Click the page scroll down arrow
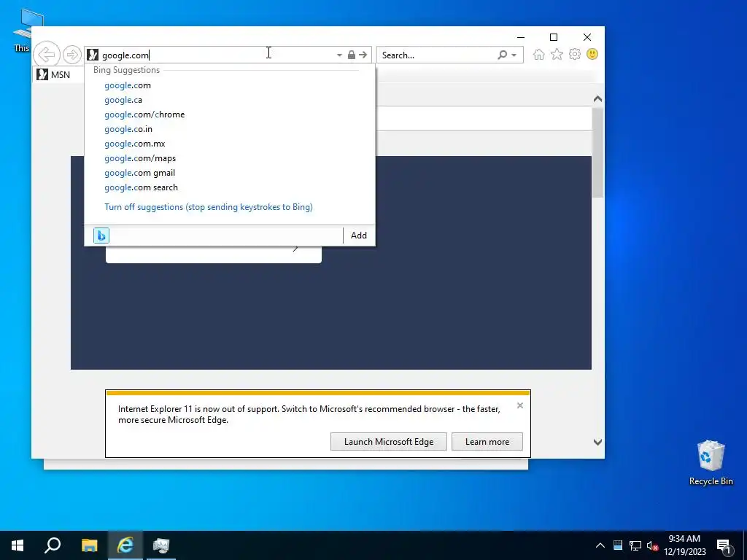 click(x=597, y=442)
